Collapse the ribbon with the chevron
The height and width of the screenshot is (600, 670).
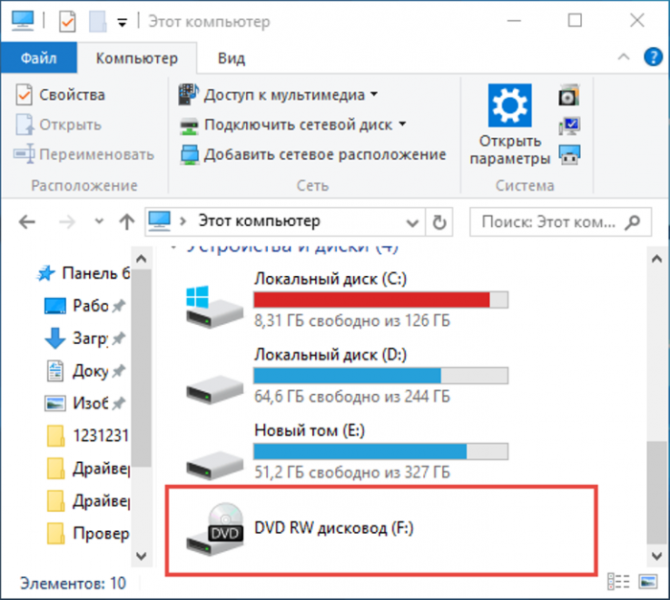click(623, 57)
